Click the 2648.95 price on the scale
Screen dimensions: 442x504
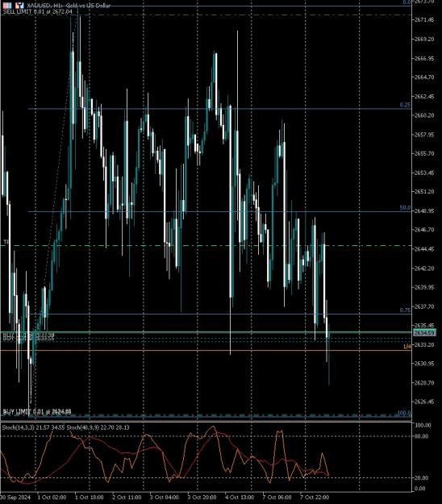tap(424, 210)
